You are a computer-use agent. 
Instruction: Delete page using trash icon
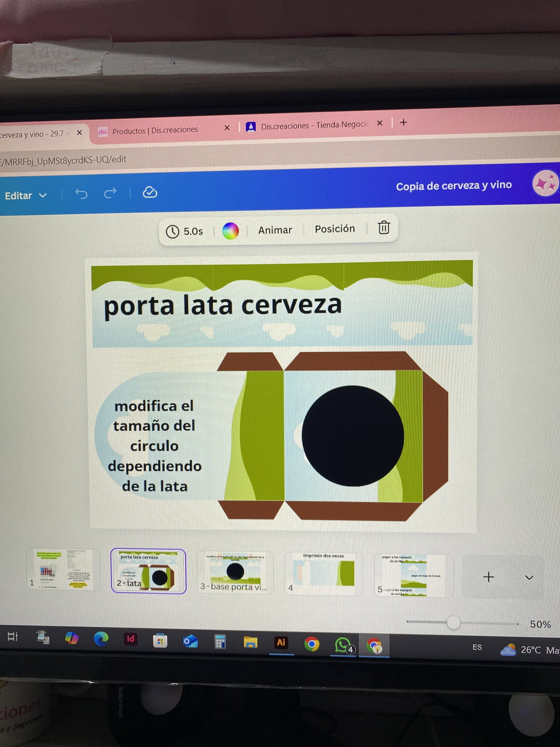coord(384,227)
